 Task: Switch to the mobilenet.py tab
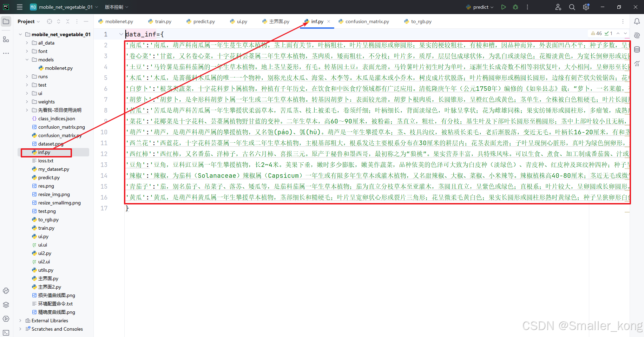(116, 21)
